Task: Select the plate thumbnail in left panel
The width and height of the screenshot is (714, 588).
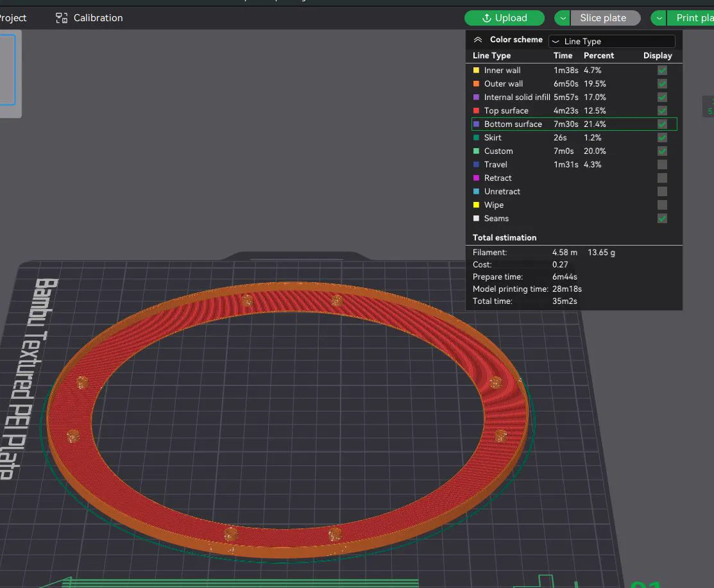Action: tap(8, 71)
